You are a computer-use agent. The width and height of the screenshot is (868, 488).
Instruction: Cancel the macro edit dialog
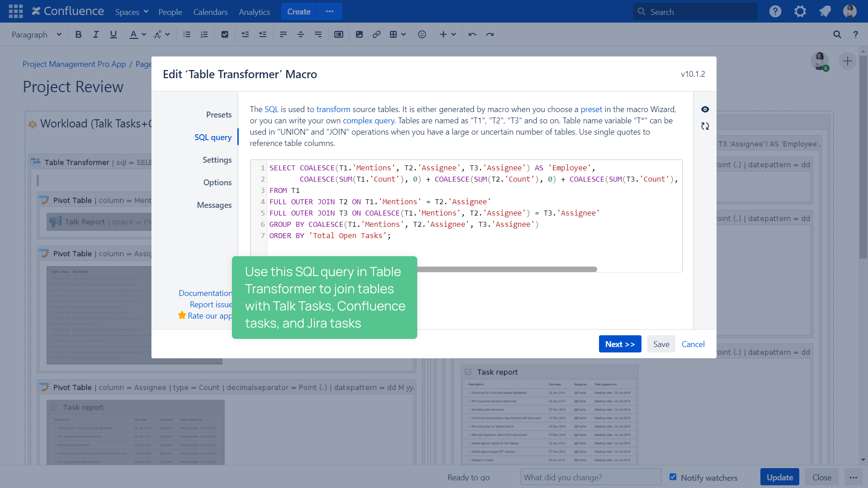[693, 344]
